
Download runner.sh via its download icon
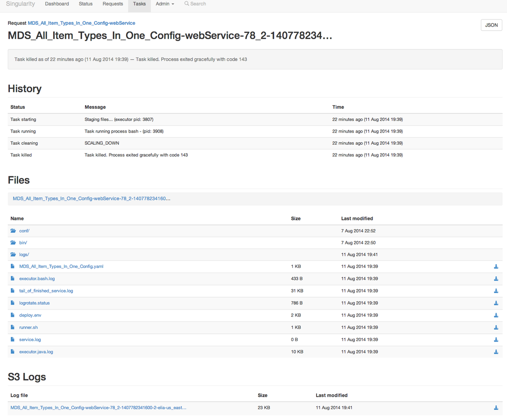[x=496, y=328]
